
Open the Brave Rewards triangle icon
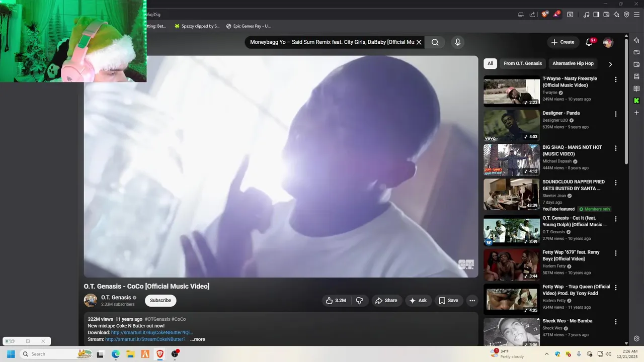556,15
